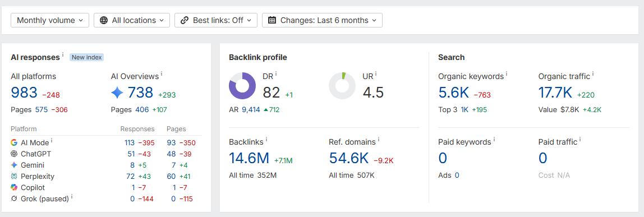Open Gemini responses value 8
This screenshot has height=217, width=644.
[132, 165]
